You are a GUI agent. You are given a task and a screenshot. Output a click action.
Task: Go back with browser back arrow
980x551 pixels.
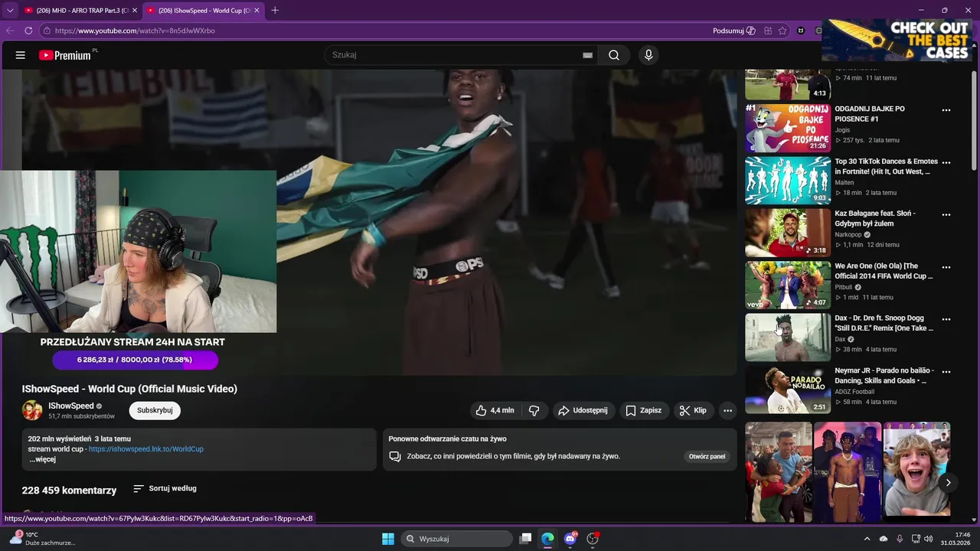10,31
